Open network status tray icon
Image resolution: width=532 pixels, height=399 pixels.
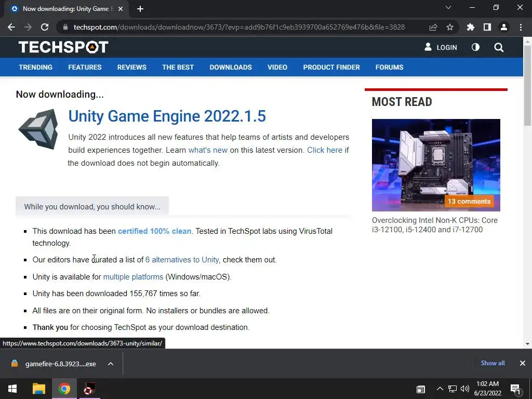point(453,389)
